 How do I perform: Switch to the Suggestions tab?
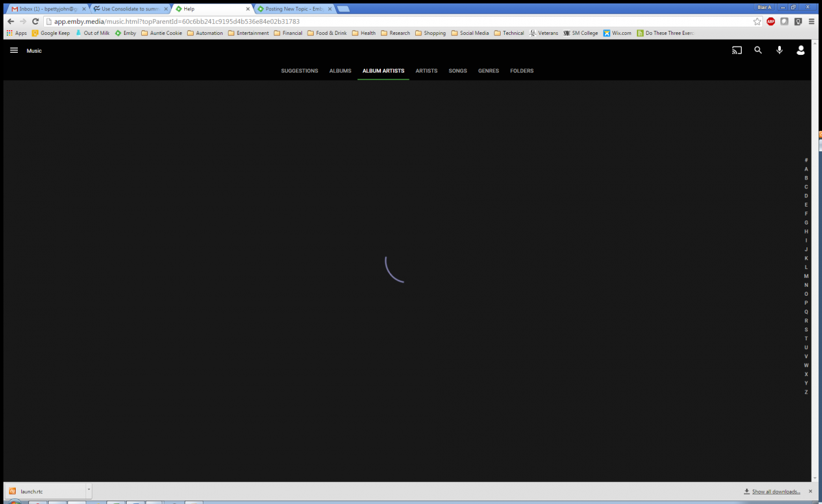pos(299,71)
